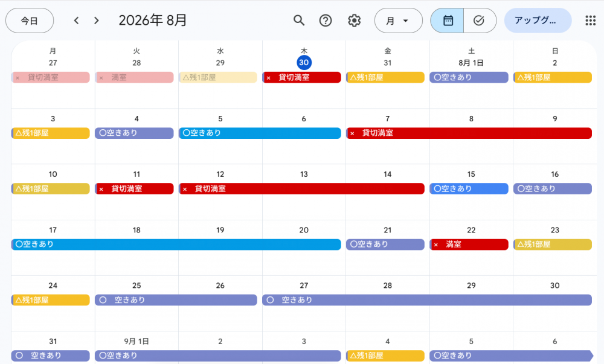604x364 pixels.
Task: Click the date number 29 in August
Action: coord(471,286)
